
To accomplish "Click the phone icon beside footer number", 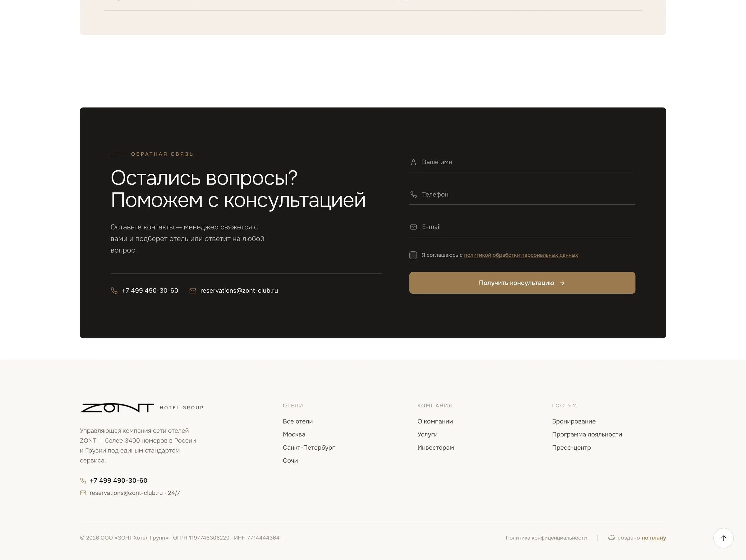I will pyautogui.click(x=83, y=480).
